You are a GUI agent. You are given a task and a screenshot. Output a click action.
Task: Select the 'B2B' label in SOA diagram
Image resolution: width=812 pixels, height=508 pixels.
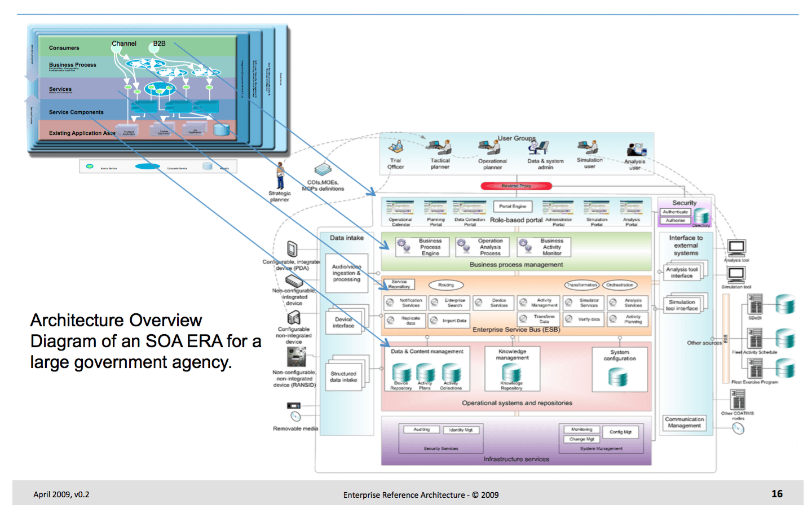pos(160,43)
